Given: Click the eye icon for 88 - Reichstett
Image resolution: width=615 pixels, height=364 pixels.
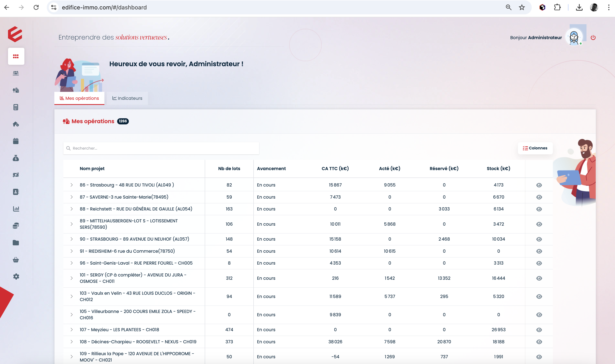Looking at the screenshot, I should tap(539, 209).
